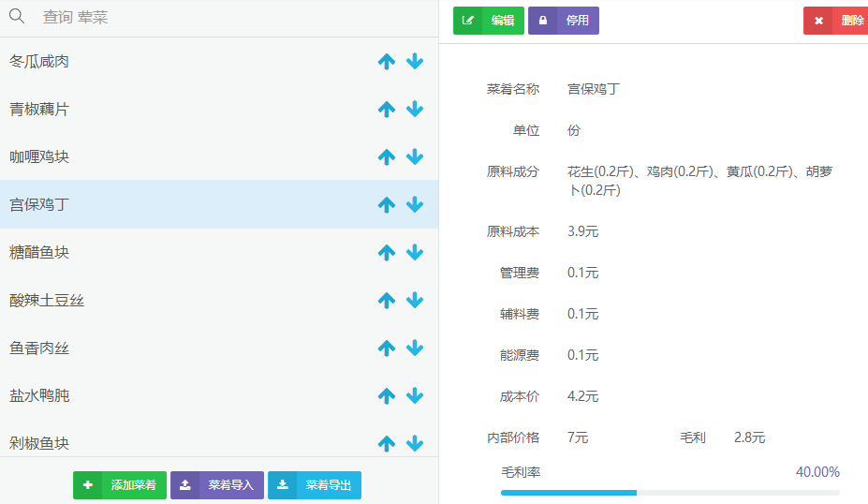Click down arrow for 糖醋鱼块

(x=415, y=253)
